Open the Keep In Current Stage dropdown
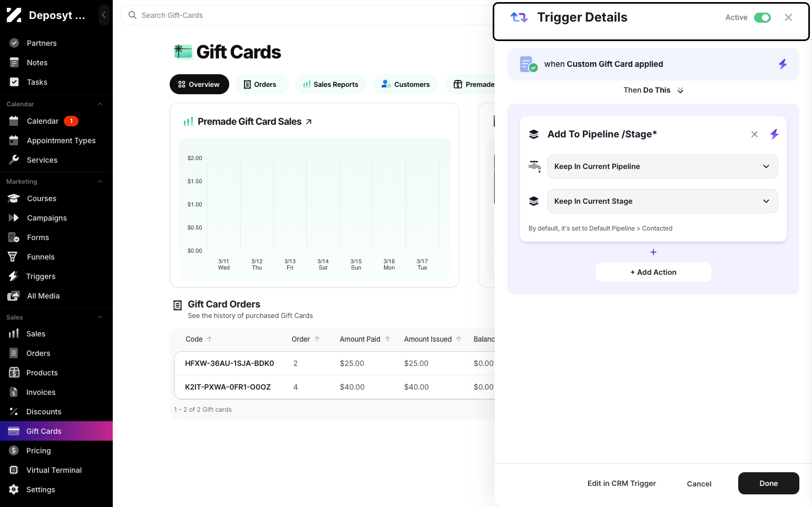 662,201
